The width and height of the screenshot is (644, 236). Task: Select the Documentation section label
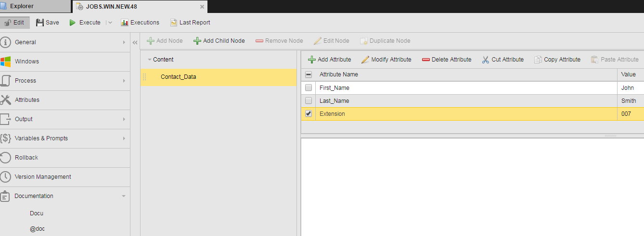[x=34, y=196]
